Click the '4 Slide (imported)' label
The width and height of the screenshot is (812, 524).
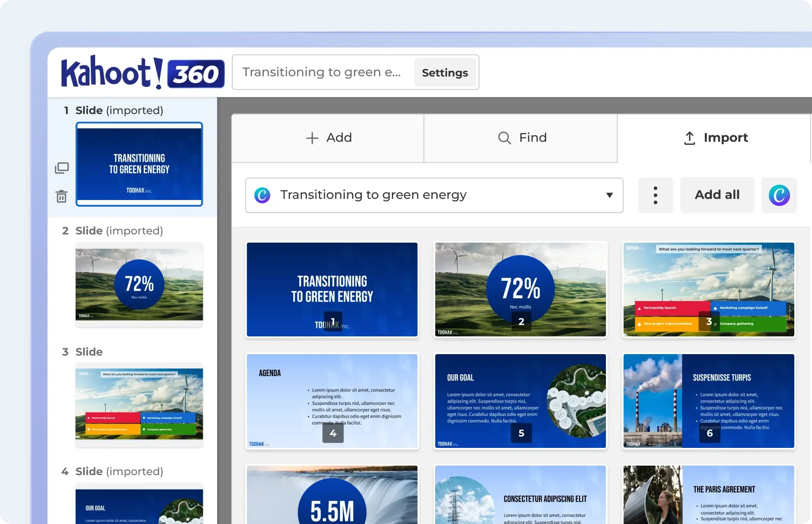[x=112, y=471]
